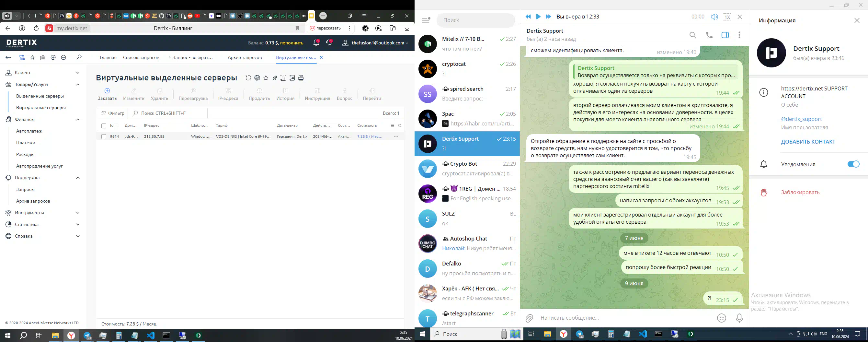Open Выделенные серверы in the sidebar
The image size is (868, 342).
pos(40,96)
